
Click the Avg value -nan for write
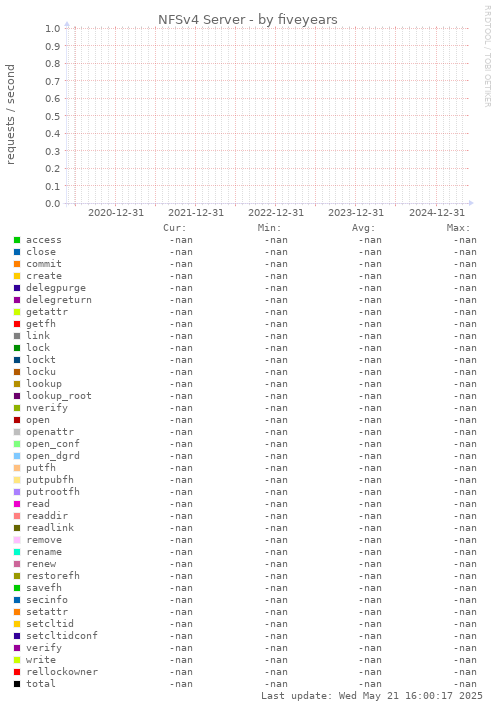click(370, 660)
